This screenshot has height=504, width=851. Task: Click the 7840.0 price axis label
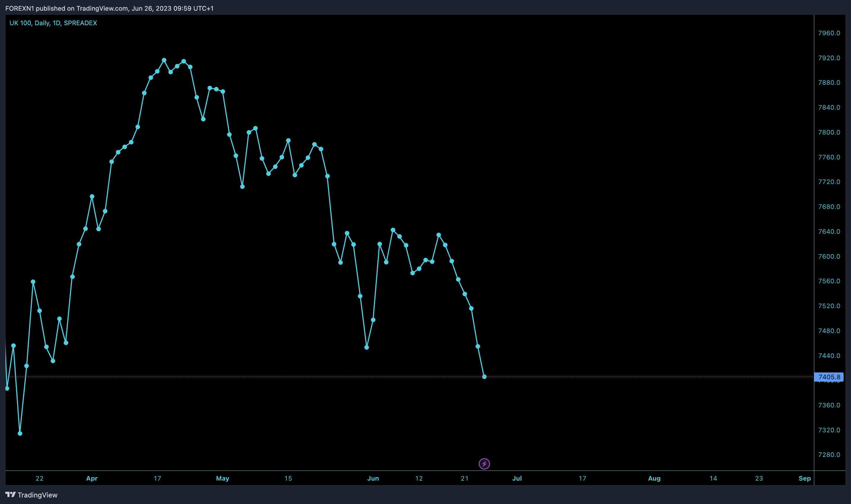pos(829,107)
